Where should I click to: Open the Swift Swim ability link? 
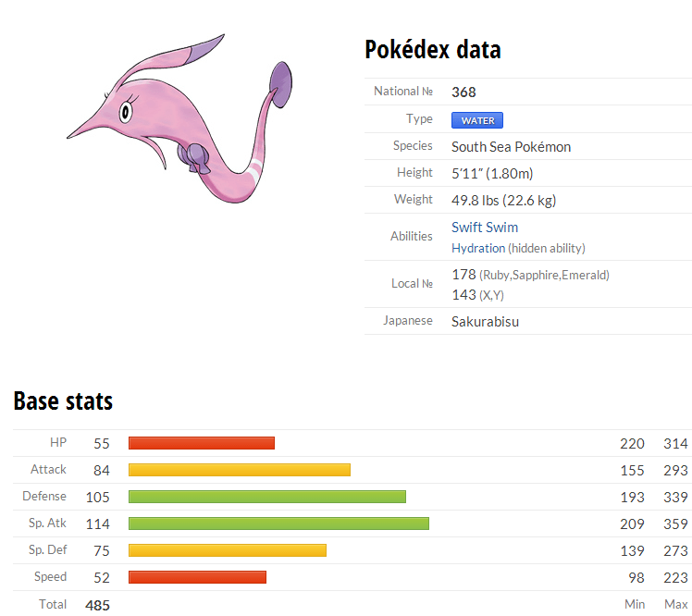coord(485,228)
